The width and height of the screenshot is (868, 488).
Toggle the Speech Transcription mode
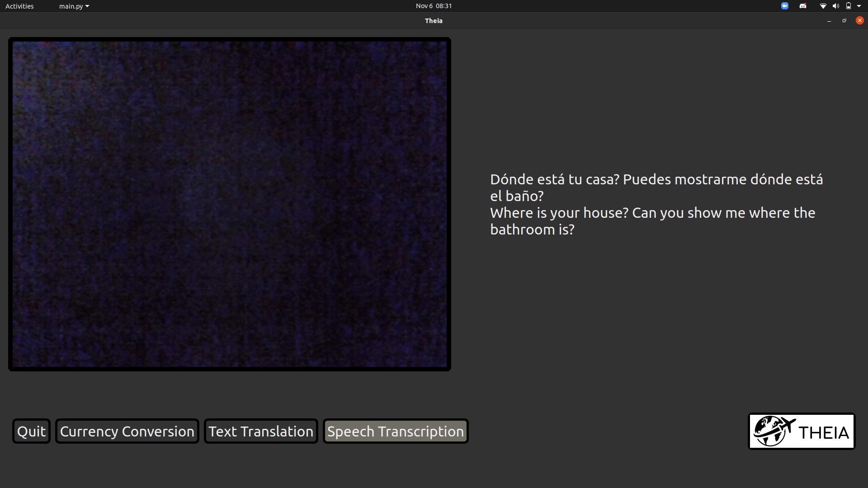pyautogui.click(x=396, y=432)
